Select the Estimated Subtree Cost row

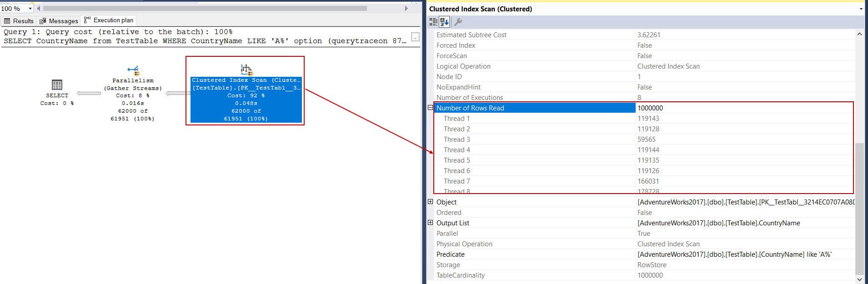coord(644,35)
